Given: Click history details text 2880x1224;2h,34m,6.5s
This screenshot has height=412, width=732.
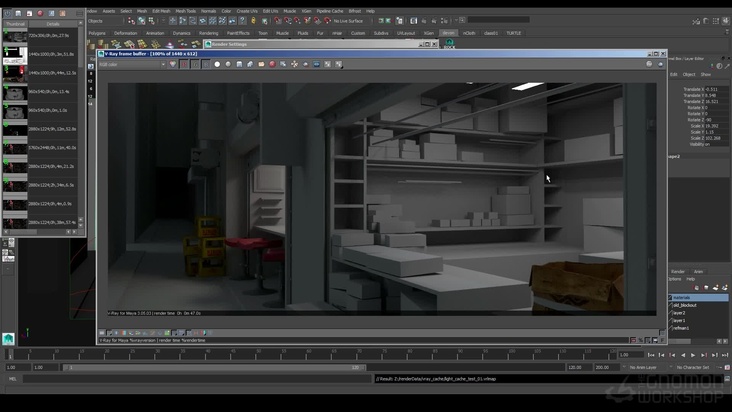Looking at the screenshot, I should [51, 185].
